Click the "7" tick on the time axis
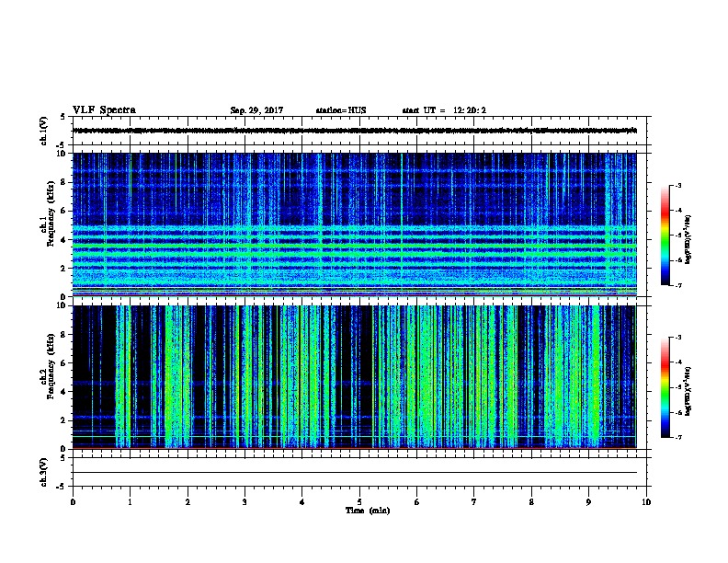The width and height of the screenshot is (728, 563). click(x=474, y=502)
